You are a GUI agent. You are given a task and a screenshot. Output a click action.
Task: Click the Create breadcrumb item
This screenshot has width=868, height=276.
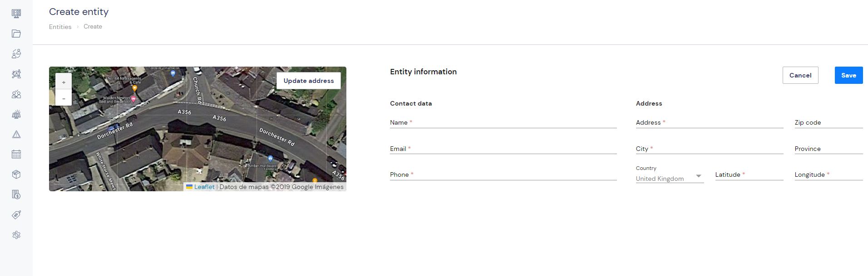(93, 27)
